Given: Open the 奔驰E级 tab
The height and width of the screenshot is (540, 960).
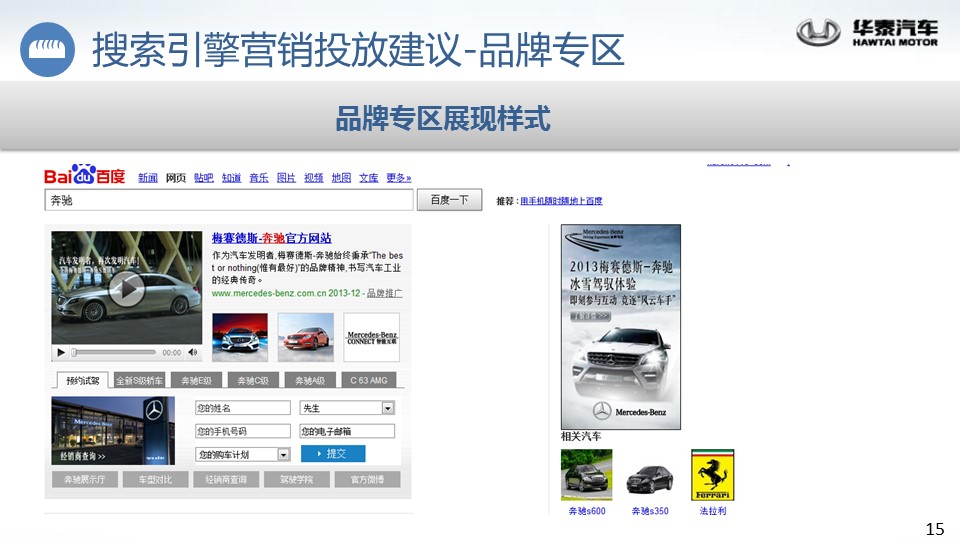Looking at the screenshot, I should pos(196,381).
